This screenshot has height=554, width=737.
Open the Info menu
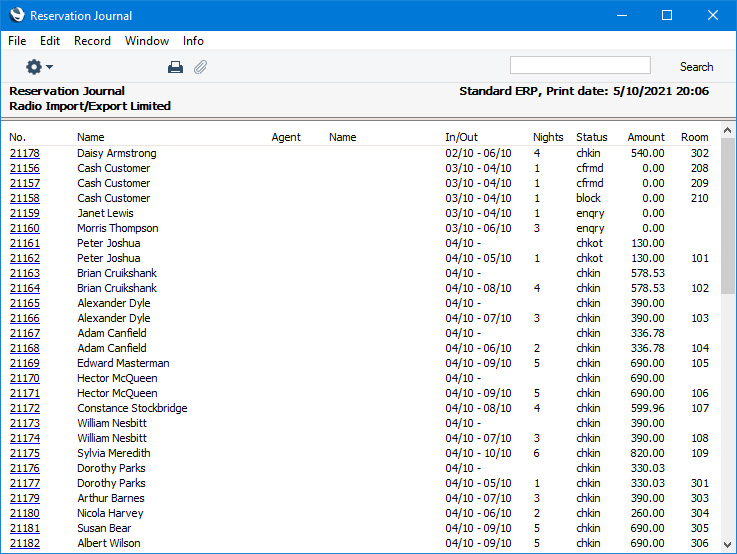click(193, 41)
